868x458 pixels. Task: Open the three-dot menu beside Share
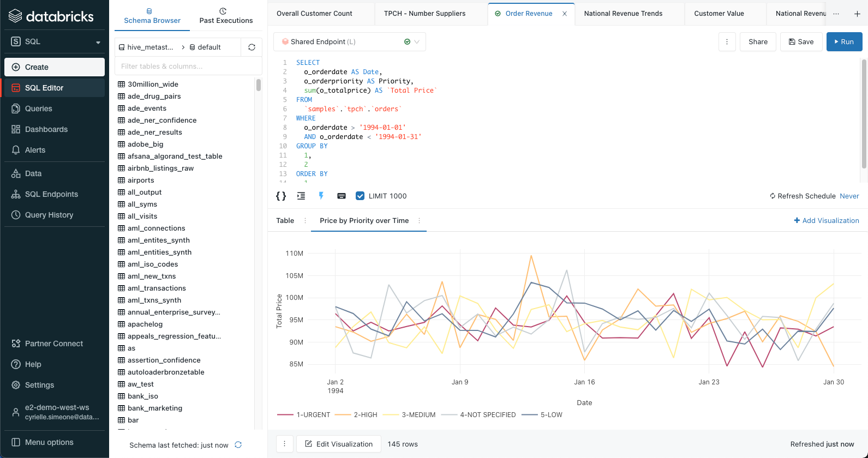tap(727, 42)
